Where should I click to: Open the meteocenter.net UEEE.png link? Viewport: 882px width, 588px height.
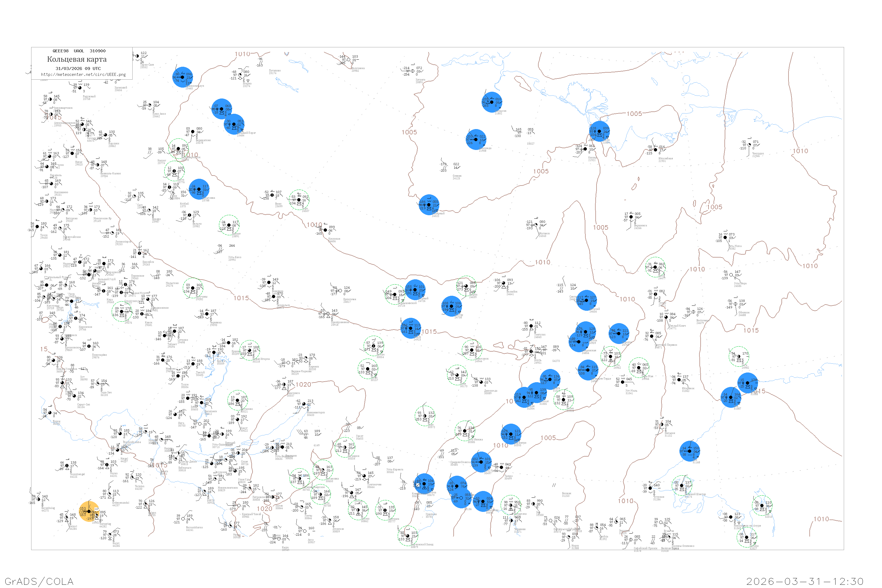[83, 75]
